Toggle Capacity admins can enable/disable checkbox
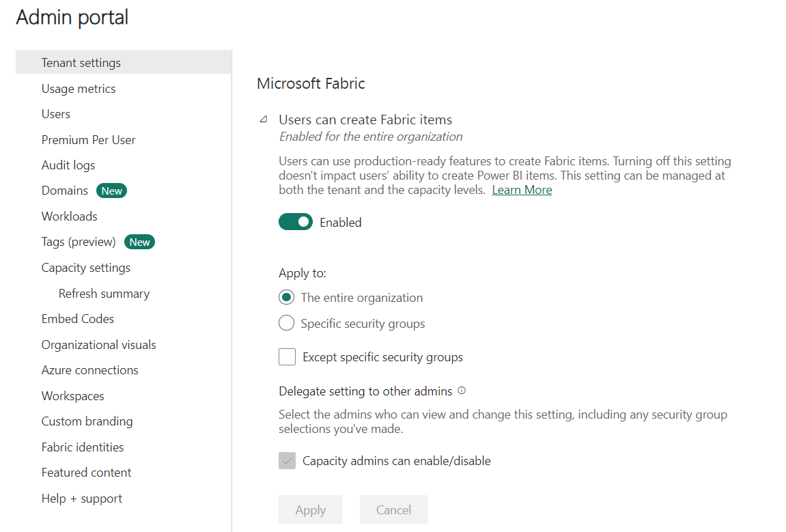The height and width of the screenshot is (532, 786). (287, 461)
